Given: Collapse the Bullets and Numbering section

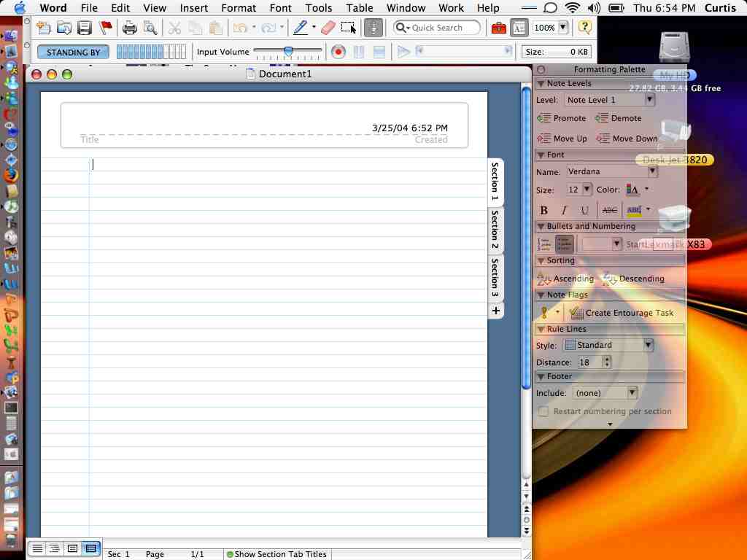Looking at the screenshot, I should click(541, 226).
